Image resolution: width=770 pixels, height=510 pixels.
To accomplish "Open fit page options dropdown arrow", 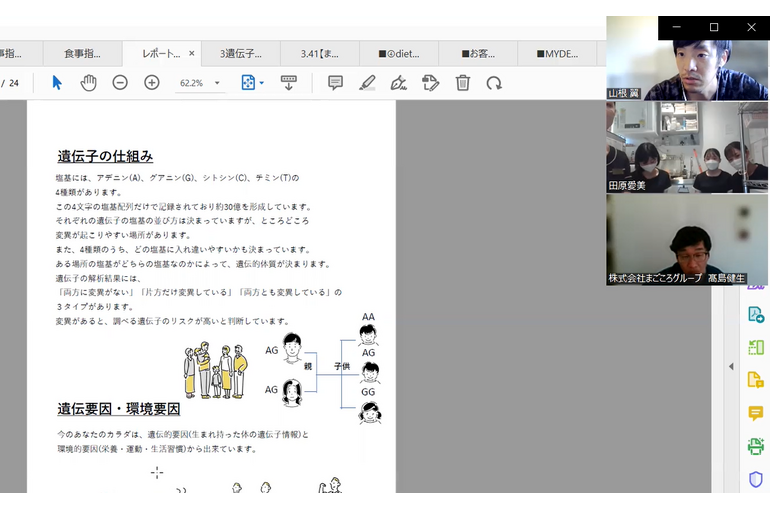I will pos(262,83).
